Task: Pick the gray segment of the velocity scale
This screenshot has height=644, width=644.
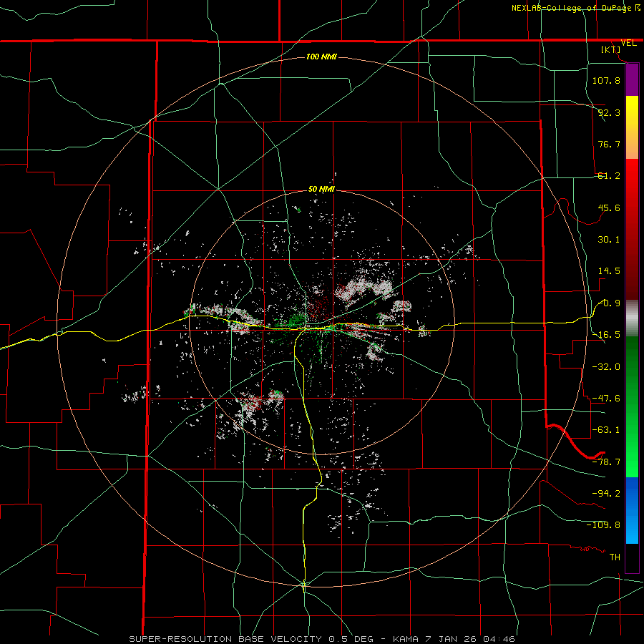Action: click(x=632, y=318)
